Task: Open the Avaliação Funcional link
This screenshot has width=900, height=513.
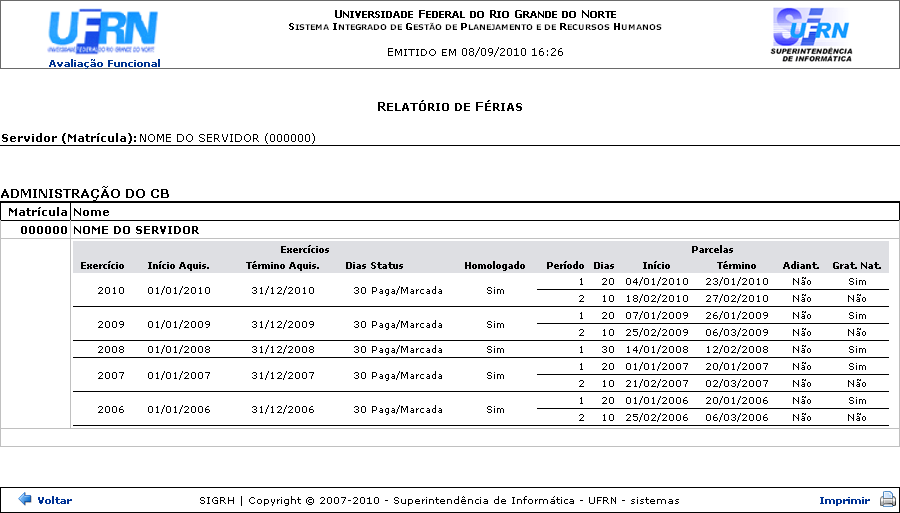Action: (104, 63)
